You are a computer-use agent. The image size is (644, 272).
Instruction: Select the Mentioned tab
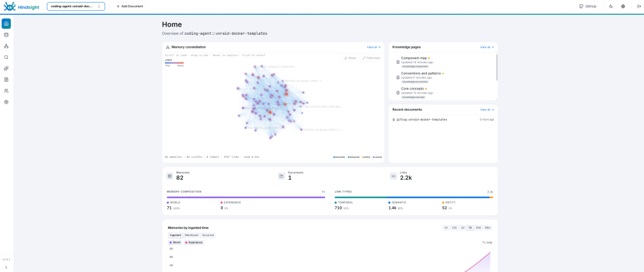pos(191,235)
